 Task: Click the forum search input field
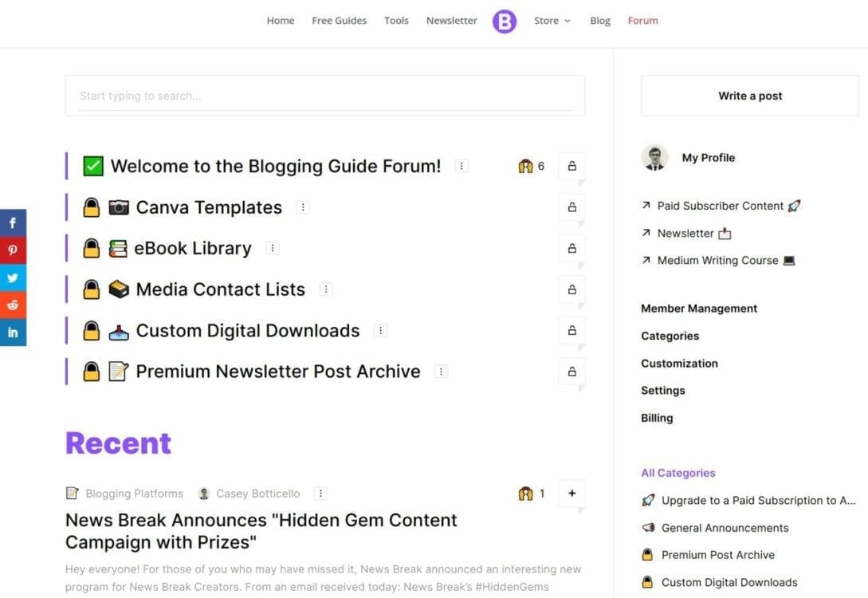pos(325,96)
